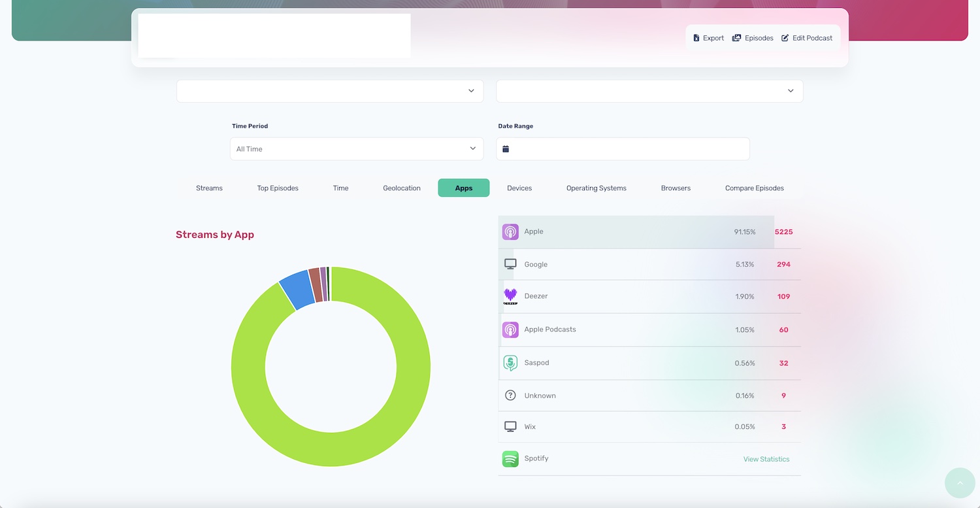Open the Time Period dropdown
980x508 pixels.
pyautogui.click(x=357, y=149)
